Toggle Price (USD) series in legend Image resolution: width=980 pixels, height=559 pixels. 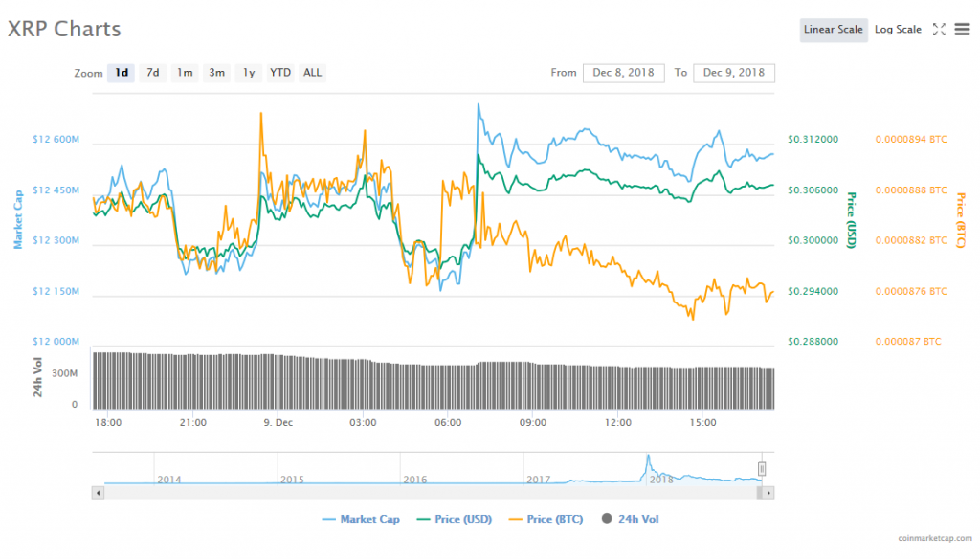[x=455, y=519]
